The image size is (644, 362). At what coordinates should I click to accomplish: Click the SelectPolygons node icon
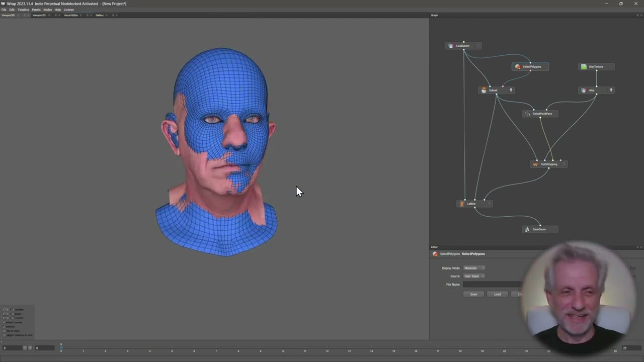tap(518, 66)
